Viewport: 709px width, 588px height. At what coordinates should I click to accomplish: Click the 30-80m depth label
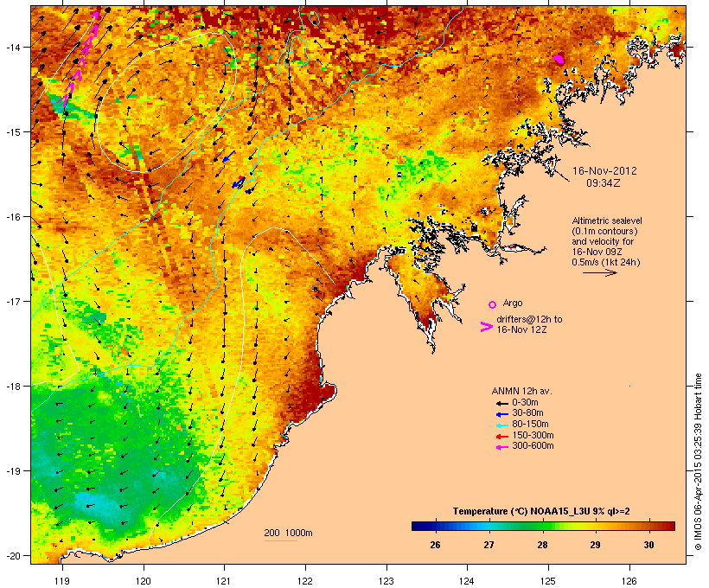pos(527,413)
